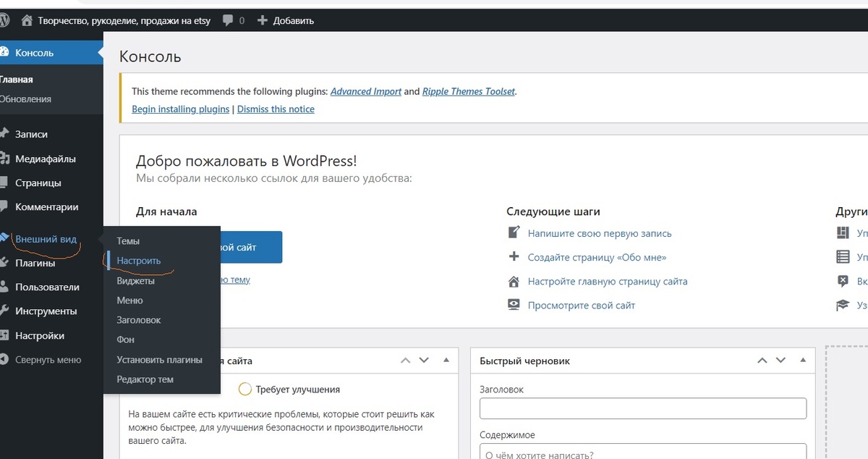Click Напишите свою первую запись link

pos(600,233)
